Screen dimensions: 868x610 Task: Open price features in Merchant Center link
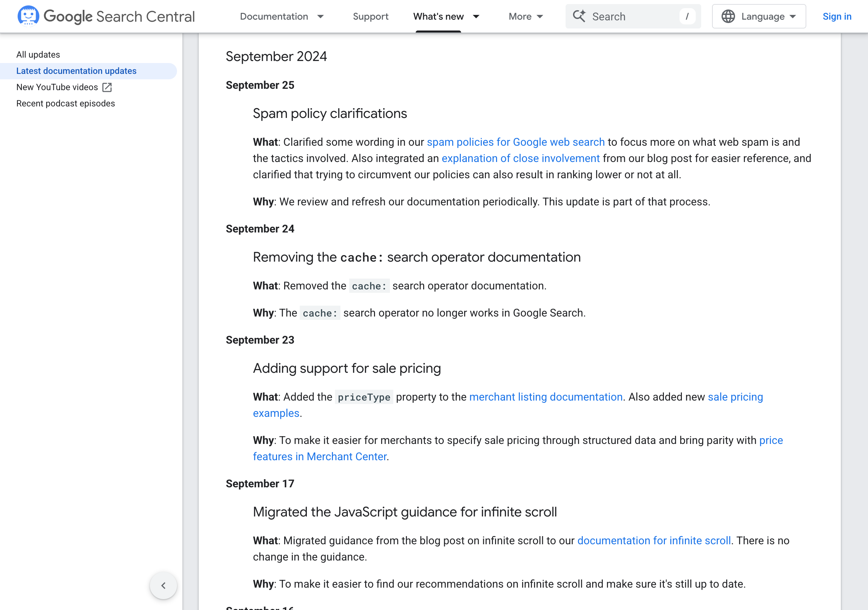point(320,456)
